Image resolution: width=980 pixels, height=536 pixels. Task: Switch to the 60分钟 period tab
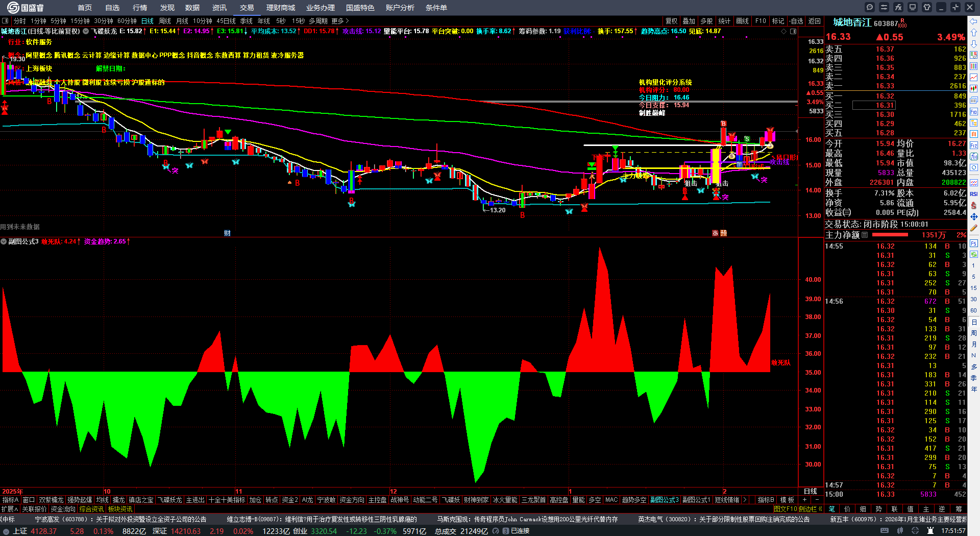pyautogui.click(x=127, y=21)
